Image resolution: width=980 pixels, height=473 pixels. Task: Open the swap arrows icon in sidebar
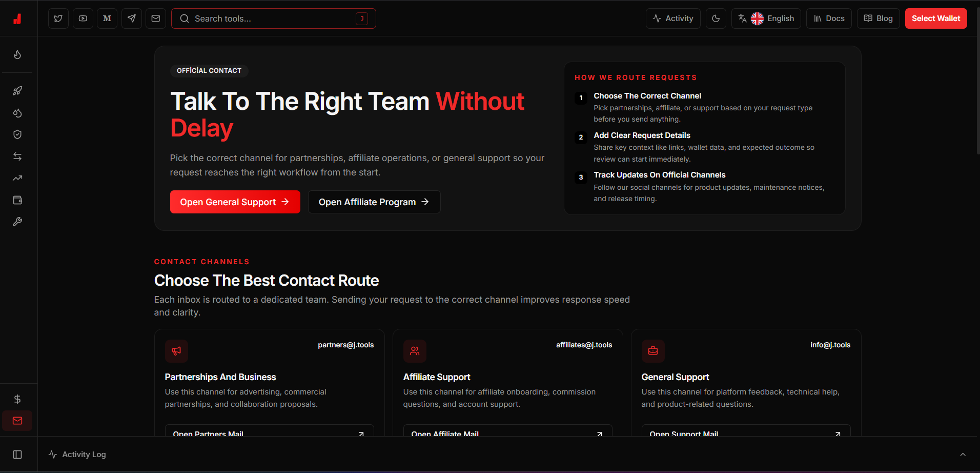point(17,156)
